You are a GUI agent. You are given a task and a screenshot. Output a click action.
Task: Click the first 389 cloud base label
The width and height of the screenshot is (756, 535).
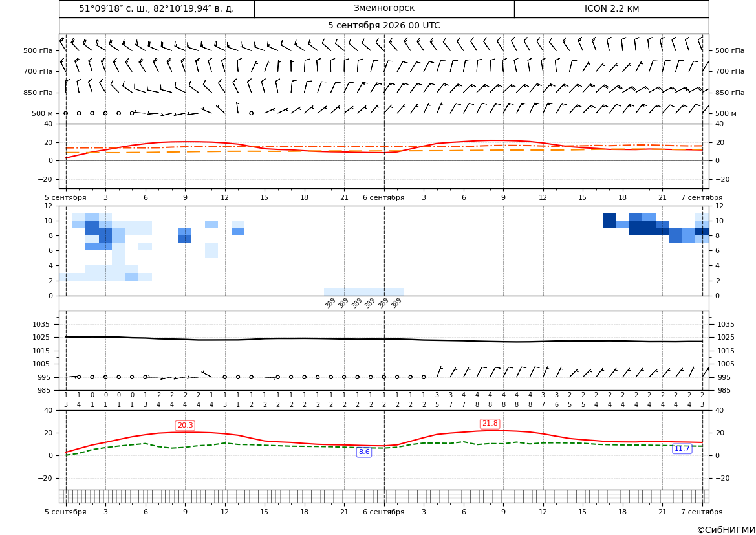330,303
